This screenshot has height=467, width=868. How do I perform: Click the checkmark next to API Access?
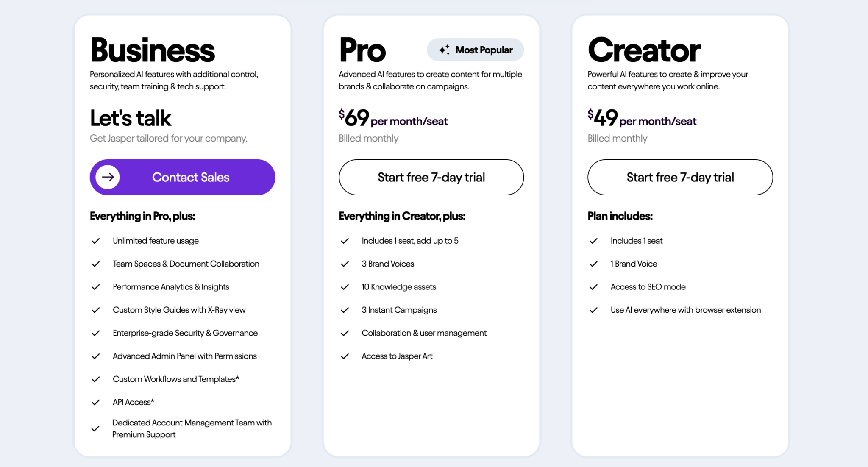coord(95,402)
